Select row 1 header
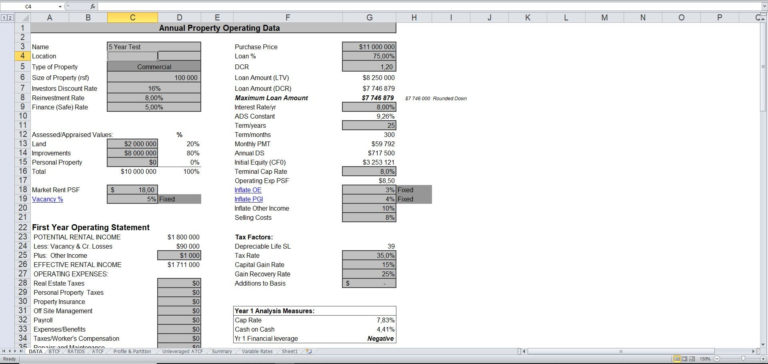Image resolution: width=768 pixels, height=364 pixels. tap(23, 28)
